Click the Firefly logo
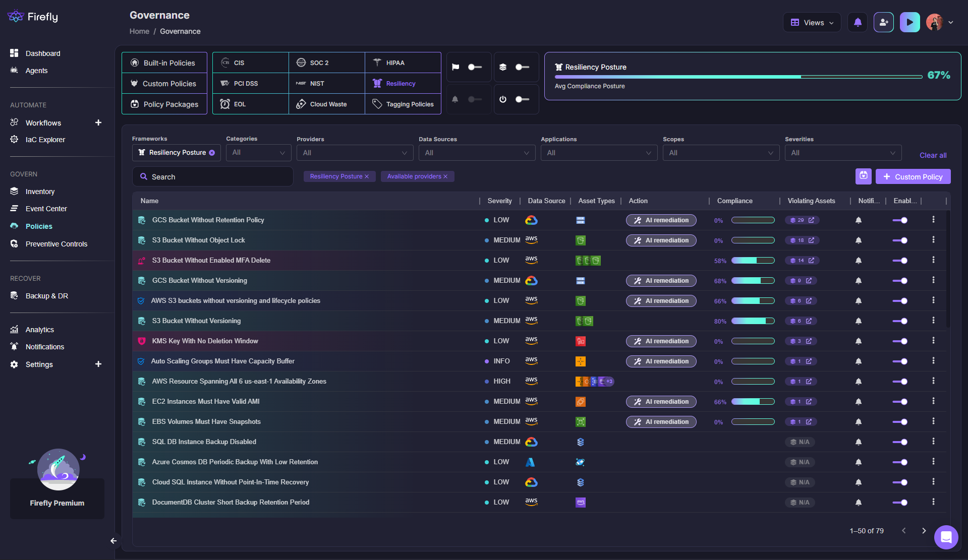The image size is (968, 560). point(33,17)
